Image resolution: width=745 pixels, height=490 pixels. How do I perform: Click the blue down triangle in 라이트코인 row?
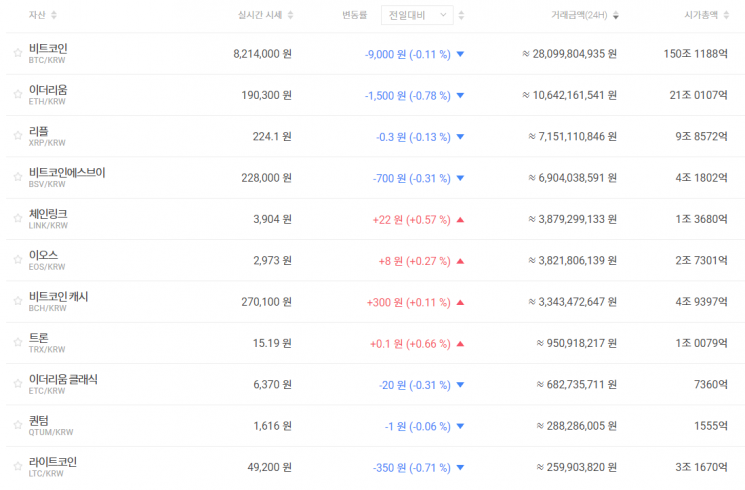coord(460,467)
